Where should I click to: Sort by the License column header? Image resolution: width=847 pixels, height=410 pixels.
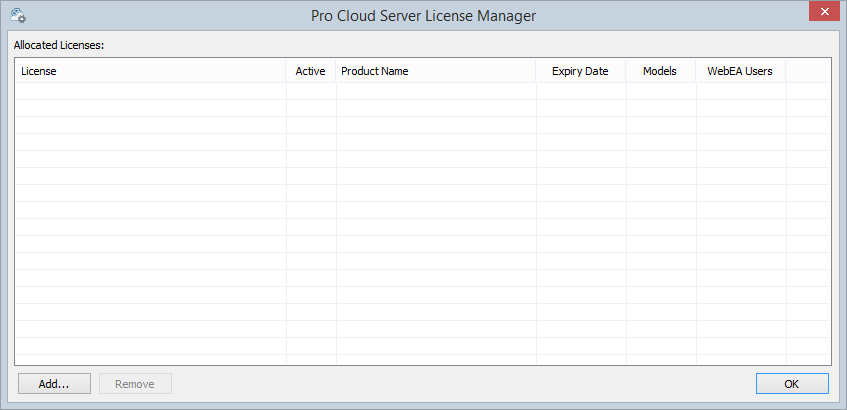click(150, 71)
